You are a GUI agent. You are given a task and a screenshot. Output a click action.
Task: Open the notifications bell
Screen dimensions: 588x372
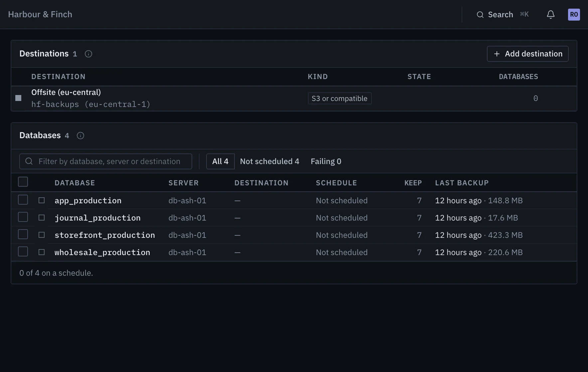(x=551, y=15)
